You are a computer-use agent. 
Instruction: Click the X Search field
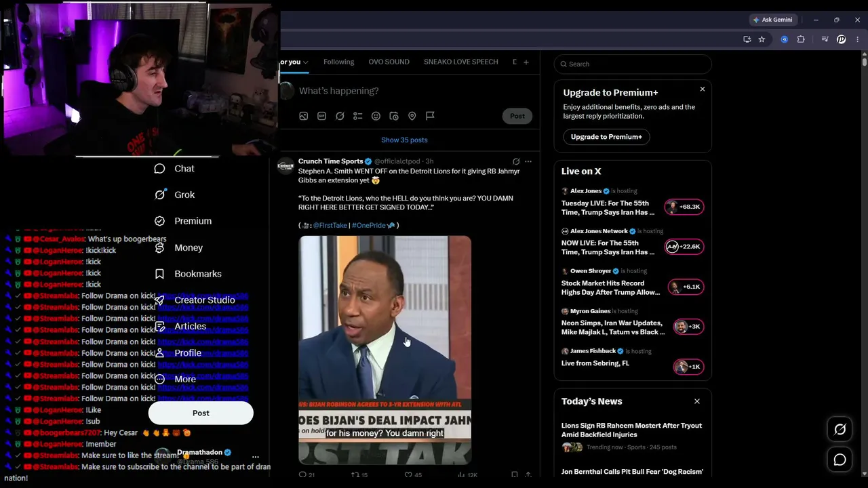(633, 64)
